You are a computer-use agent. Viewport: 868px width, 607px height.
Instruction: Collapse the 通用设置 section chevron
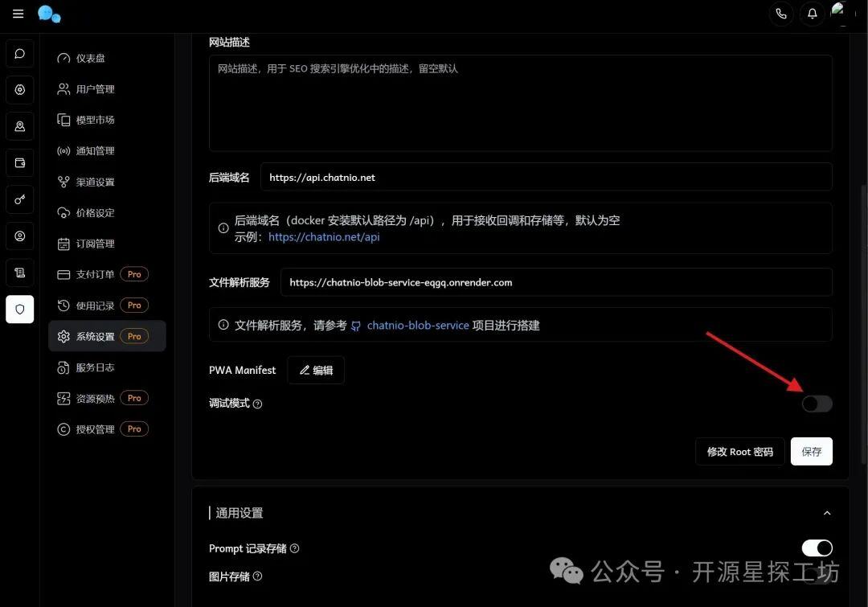(827, 514)
